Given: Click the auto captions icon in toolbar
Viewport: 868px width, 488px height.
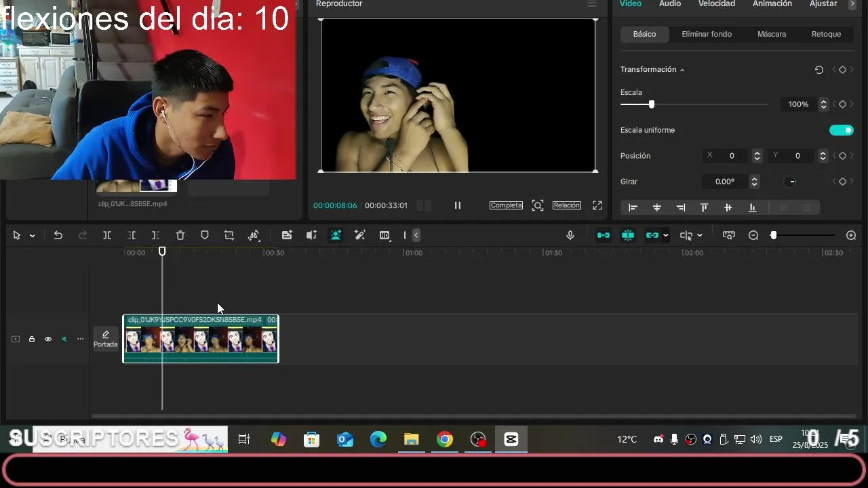Looking at the screenshot, I should pyautogui.click(x=287, y=235).
